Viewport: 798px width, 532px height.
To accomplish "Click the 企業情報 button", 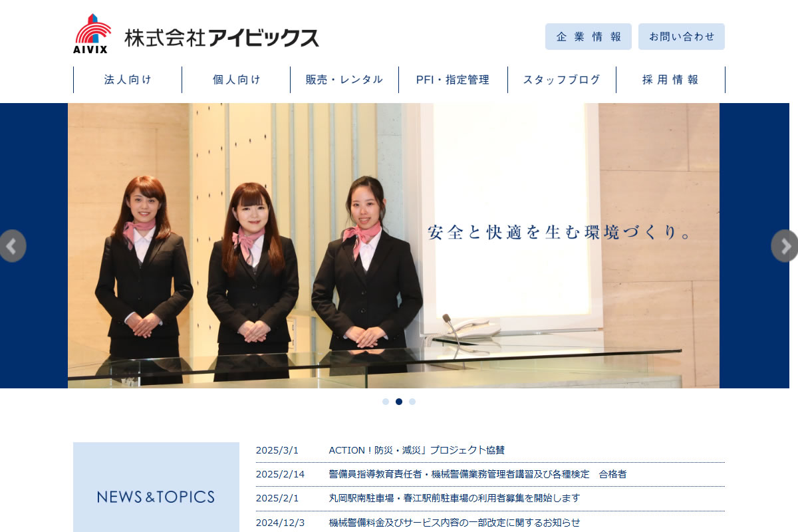I will [x=588, y=37].
